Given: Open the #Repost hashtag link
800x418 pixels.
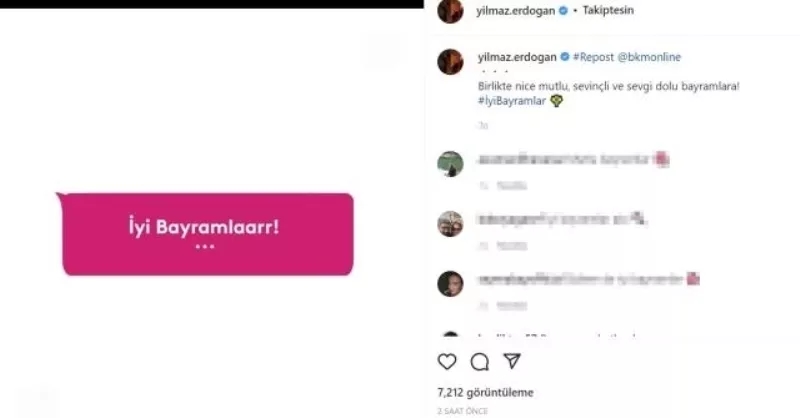Looking at the screenshot, I should point(593,57).
